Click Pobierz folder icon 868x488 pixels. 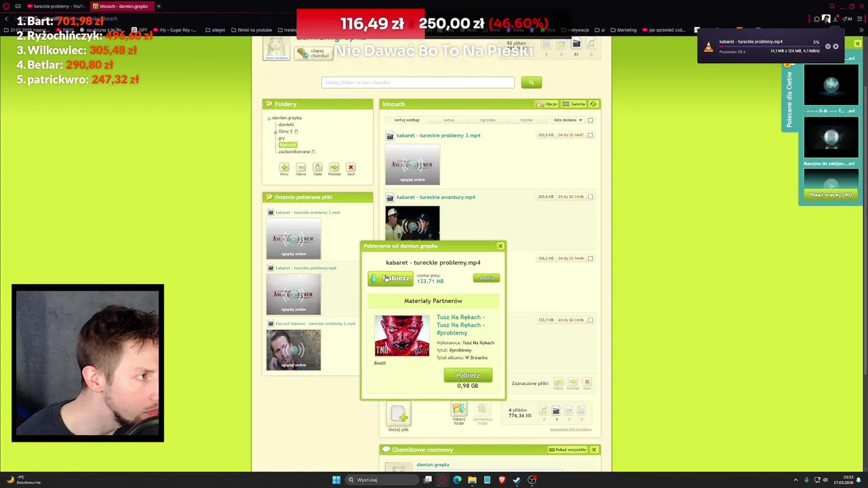[459, 409]
